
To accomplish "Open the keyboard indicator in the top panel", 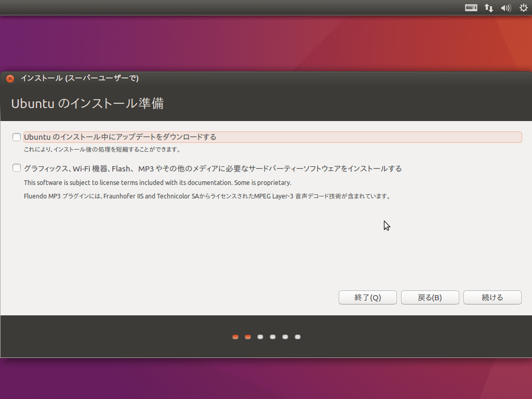I will [x=471, y=8].
